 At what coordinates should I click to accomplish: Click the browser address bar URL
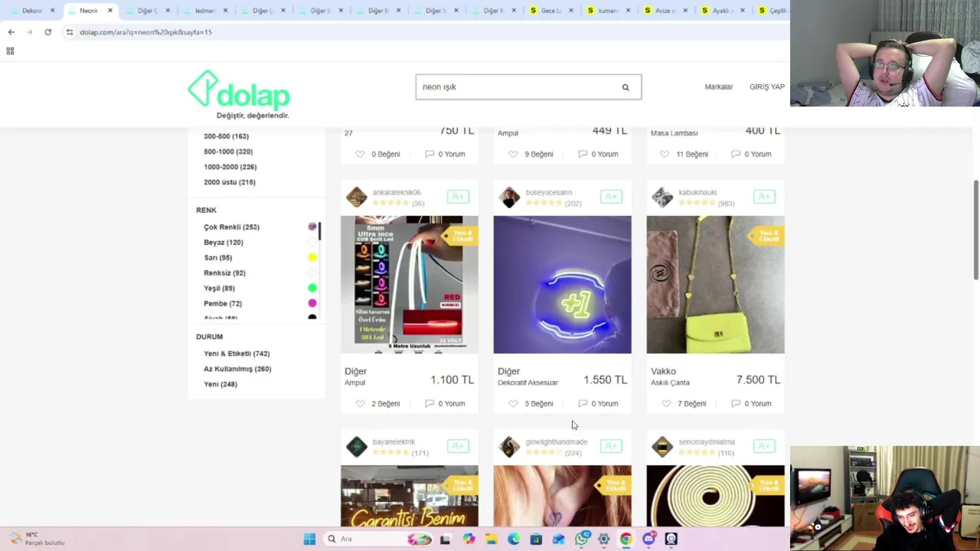click(x=145, y=32)
